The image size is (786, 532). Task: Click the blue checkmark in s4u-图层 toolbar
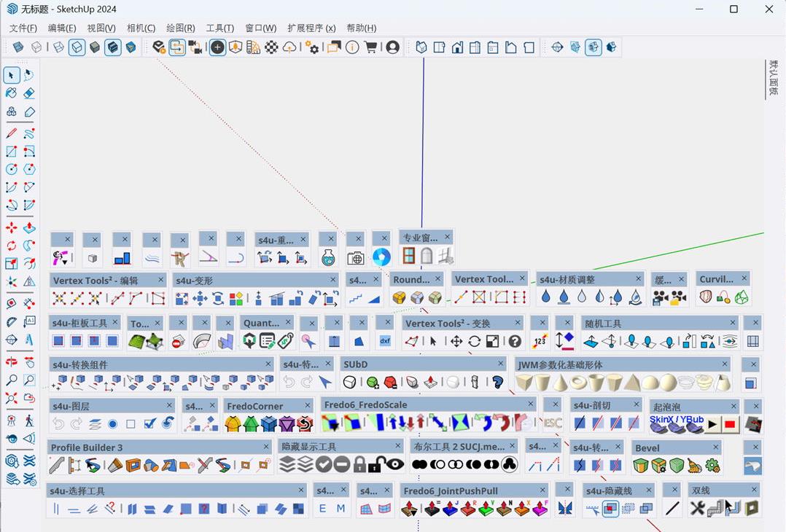point(149,424)
